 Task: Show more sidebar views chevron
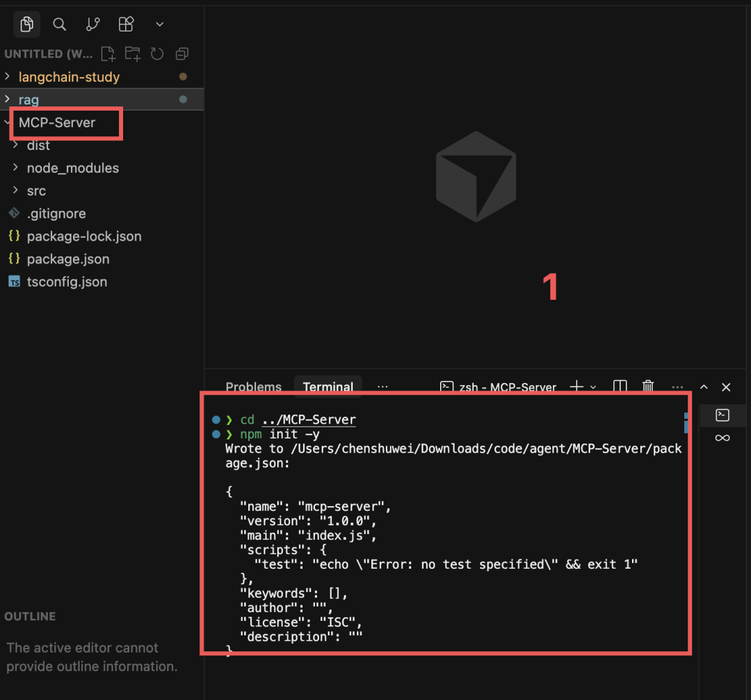159,24
